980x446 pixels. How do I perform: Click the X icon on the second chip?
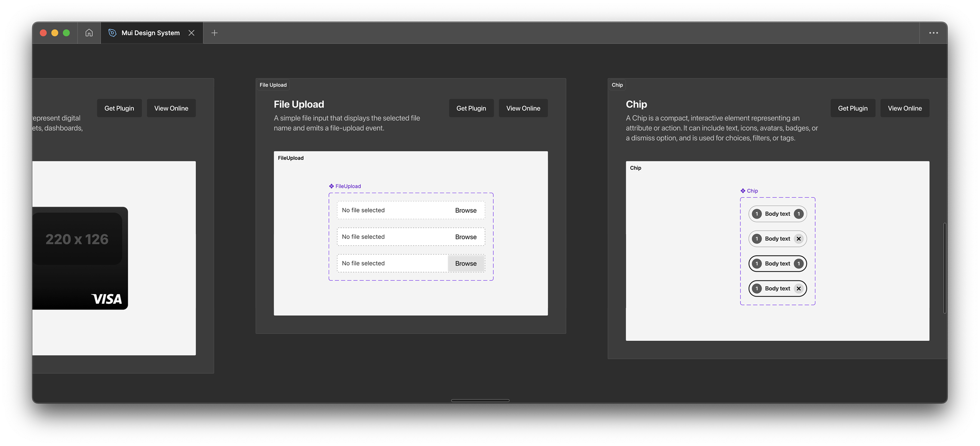(x=799, y=239)
